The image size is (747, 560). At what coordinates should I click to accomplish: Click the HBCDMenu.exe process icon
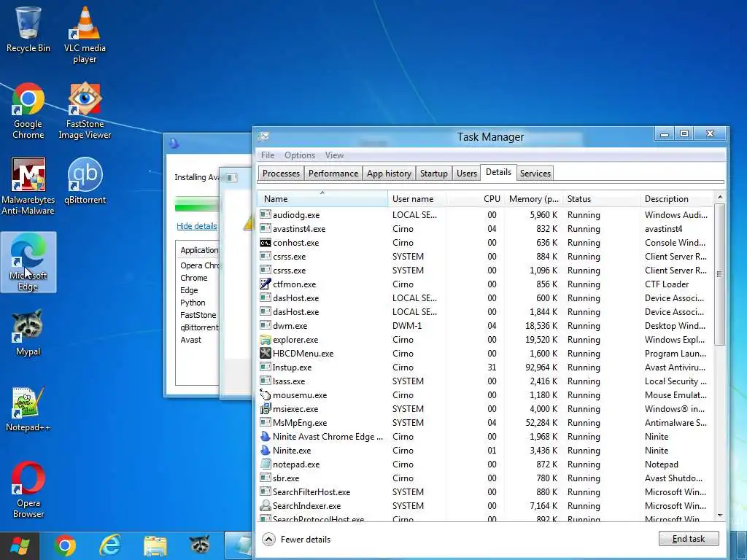pyautogui.click(x=266, y=354)
